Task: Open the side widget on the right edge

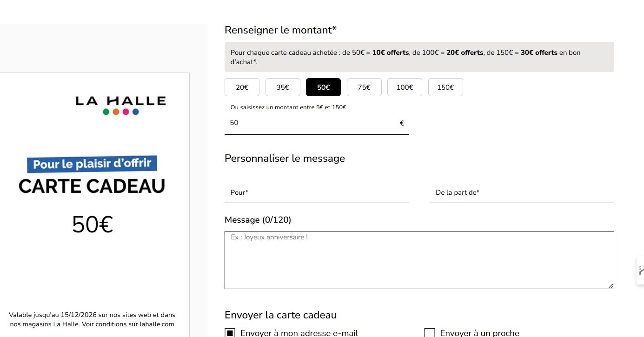Action: coord(640,270)
